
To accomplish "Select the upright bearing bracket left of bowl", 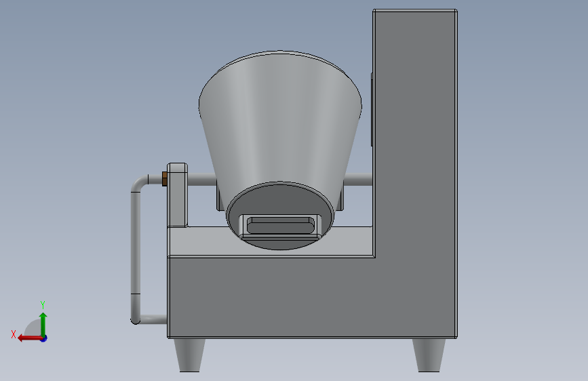I will coord(178,195).
